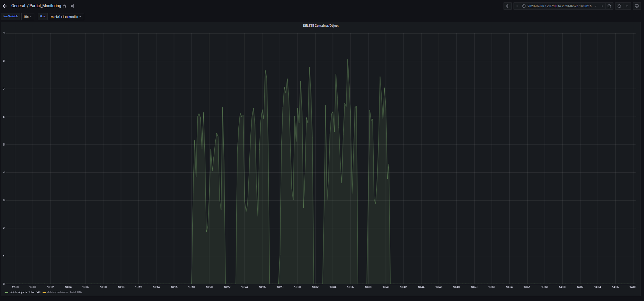644x301 pixels.
Task: Refresh the dashboard
Action: tap(619, 6)
